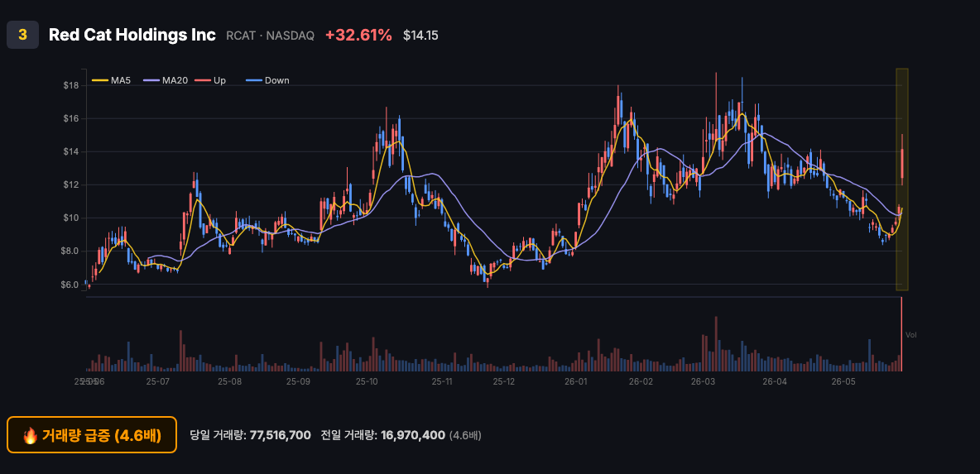This screenshot has width=980, height=474.
Task: Click the 26-03 date axis label
Action: coord(703,381)
